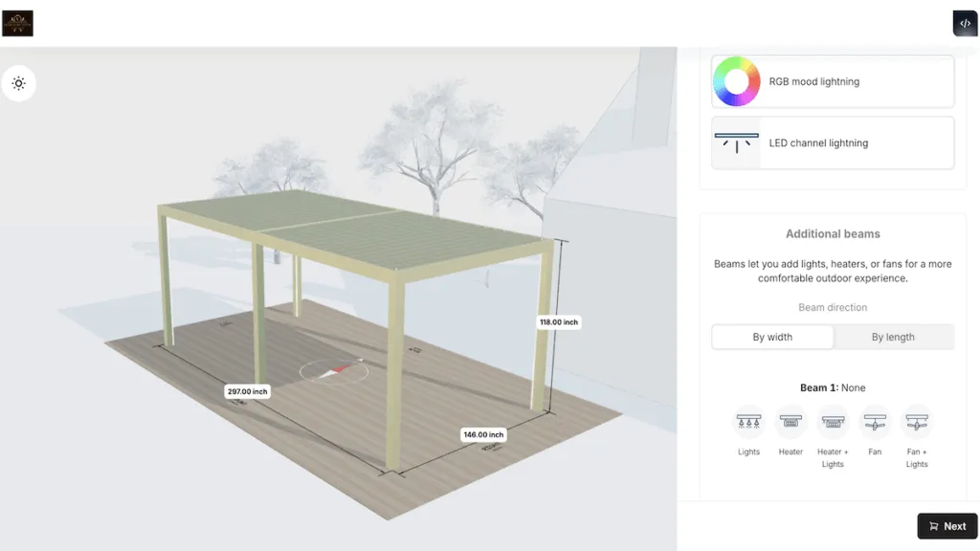Switch beam direction to By width
980x551 pixels.
tap(772, 337)
